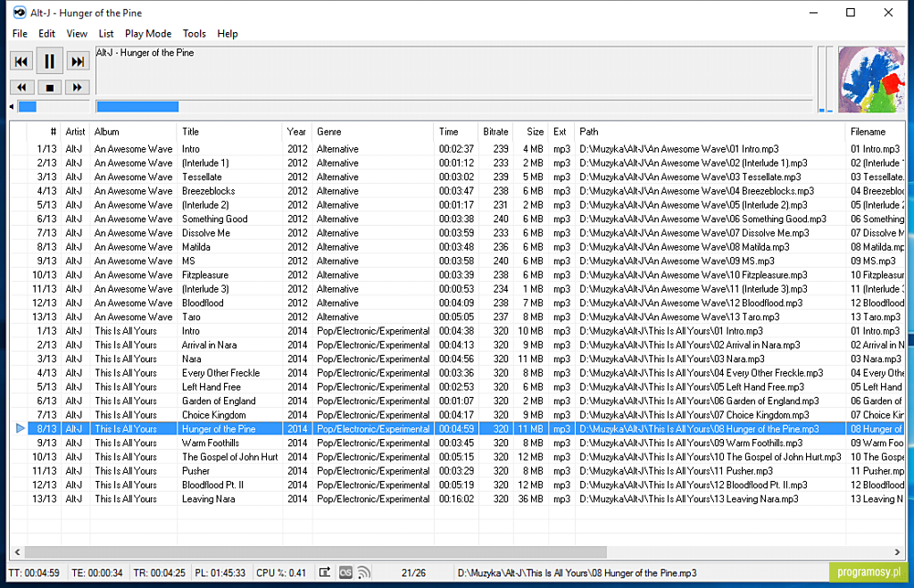Open the Edit menu

[46, 34]
